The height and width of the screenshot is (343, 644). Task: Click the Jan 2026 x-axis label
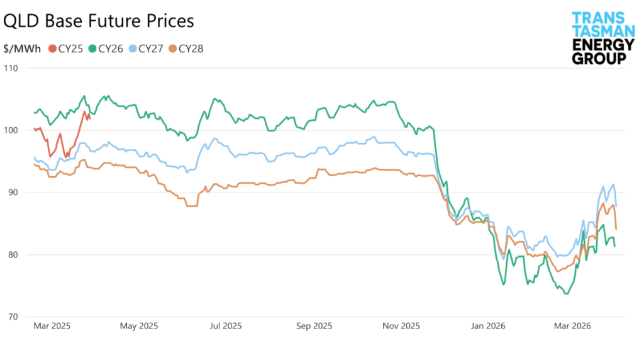[487, 325]
